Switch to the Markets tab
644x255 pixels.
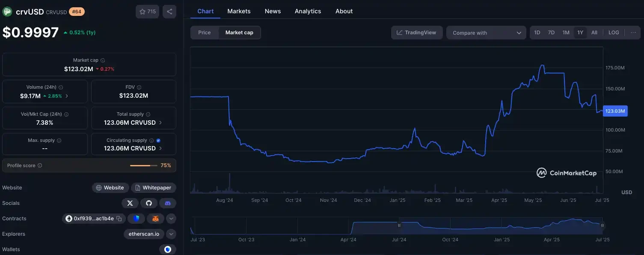click(x=239, y=11)
